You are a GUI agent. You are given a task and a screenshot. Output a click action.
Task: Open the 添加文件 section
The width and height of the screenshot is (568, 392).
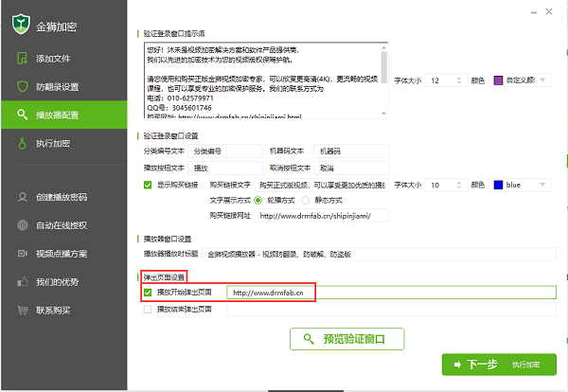point(64,59)
